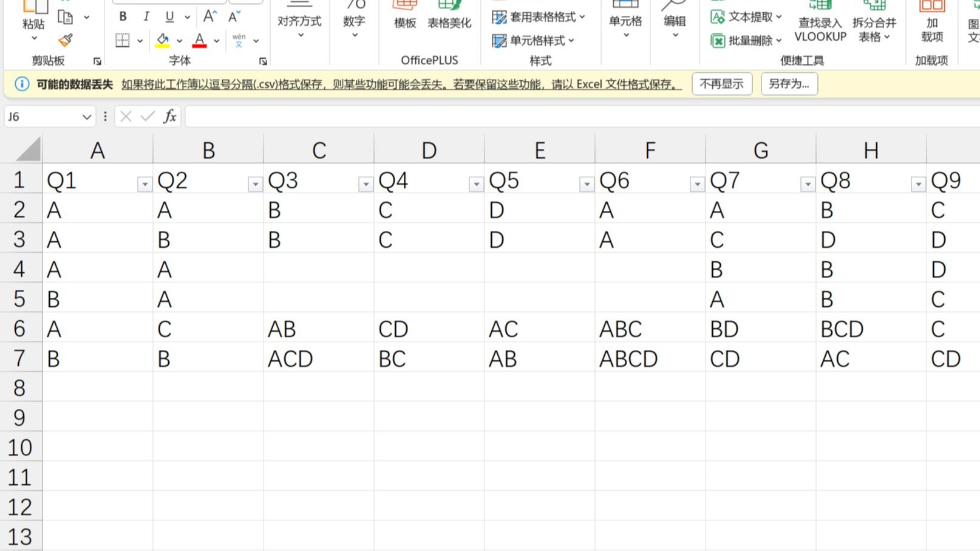This screenshot has width=980, height=551.
Task: Expand the fill color dropdown arrow
Action: click(x=179, y=41)
